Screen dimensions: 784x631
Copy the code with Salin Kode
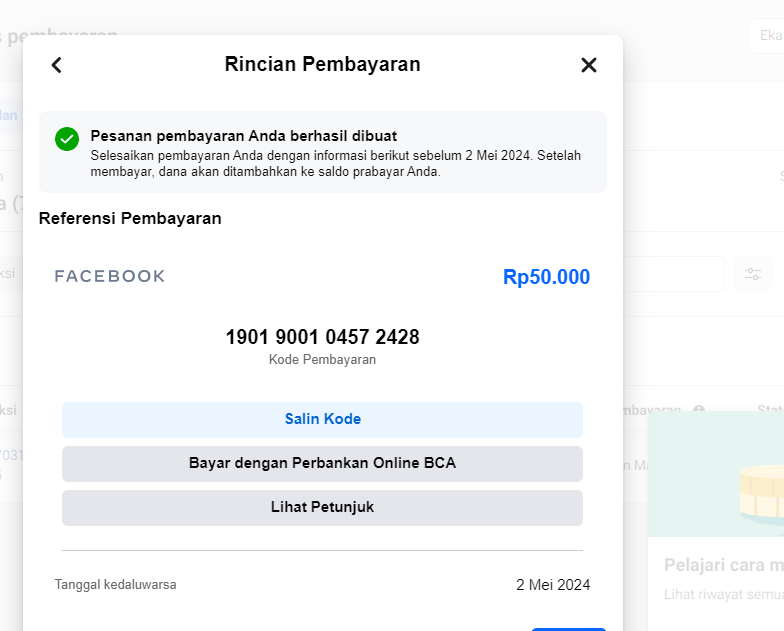click(x=322, y=419)
